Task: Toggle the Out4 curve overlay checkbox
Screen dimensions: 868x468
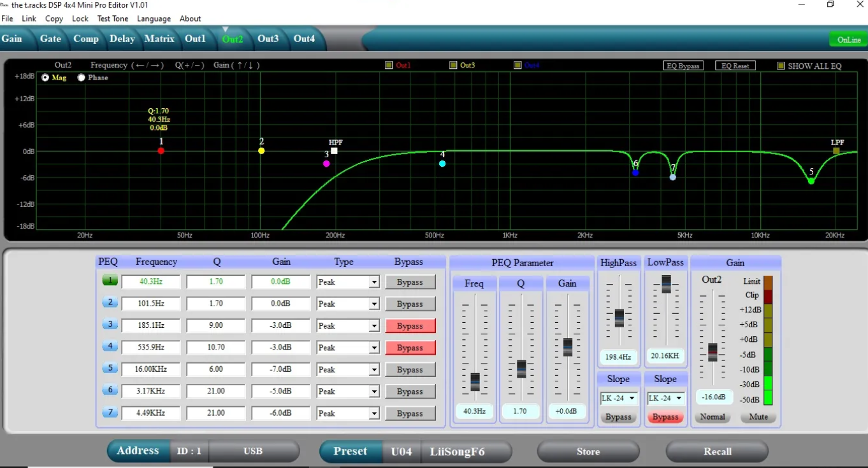Action: tap(517, 65)
